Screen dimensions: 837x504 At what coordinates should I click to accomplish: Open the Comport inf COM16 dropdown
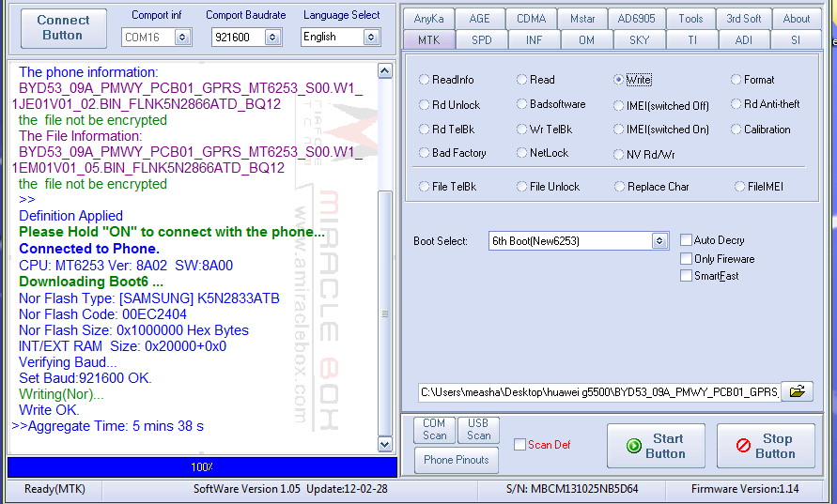pos(182,38)
